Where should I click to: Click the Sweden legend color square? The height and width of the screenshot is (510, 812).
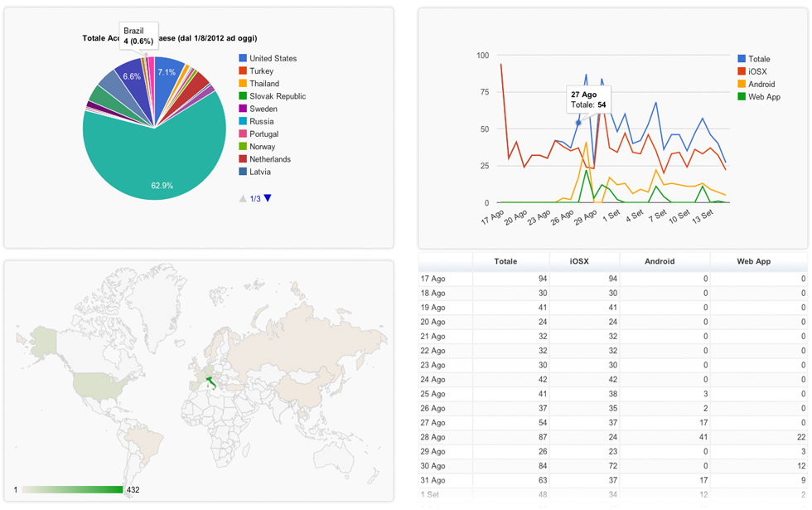242,109
